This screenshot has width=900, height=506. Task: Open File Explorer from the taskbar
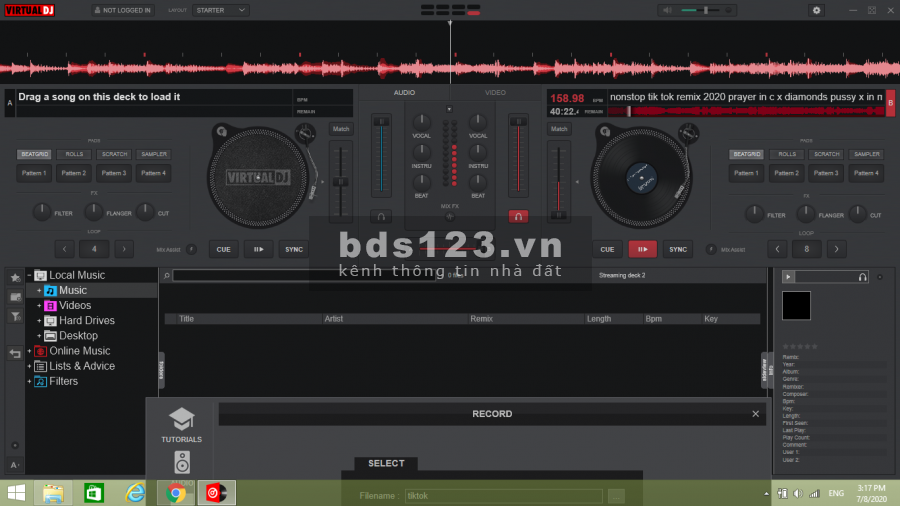(x=53, y=493)
